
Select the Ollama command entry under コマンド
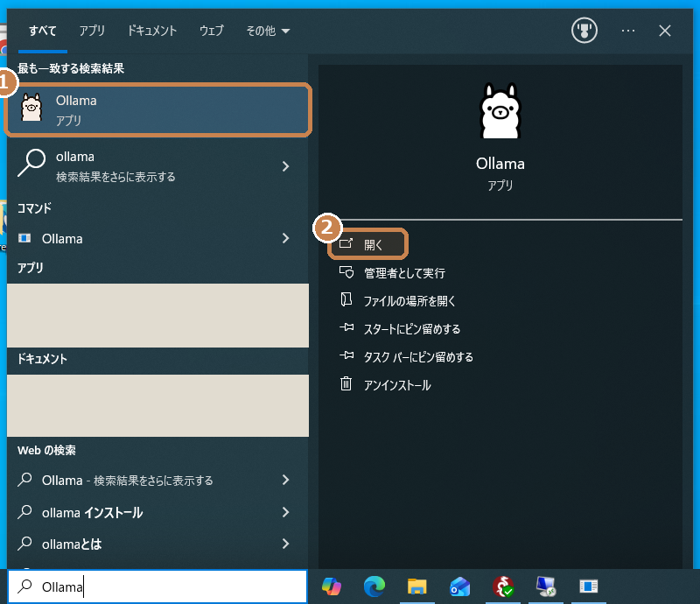[157, 239]
